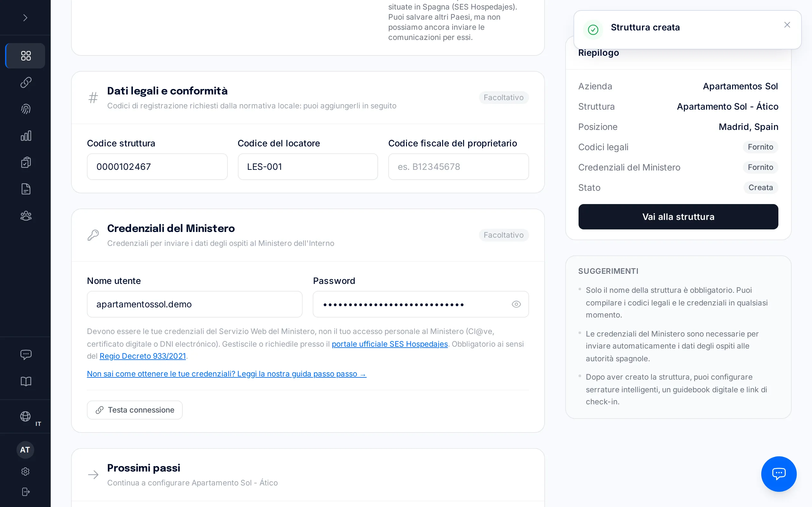Viewport: 812px width, 507px height.
Task: Click the Vai alla struttura button
Action: click(678, 217)
